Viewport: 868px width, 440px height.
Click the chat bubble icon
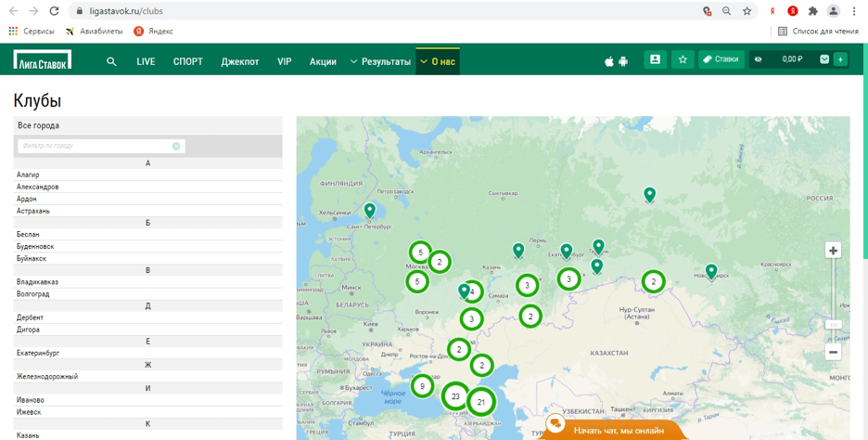click(x=555, y=424)
